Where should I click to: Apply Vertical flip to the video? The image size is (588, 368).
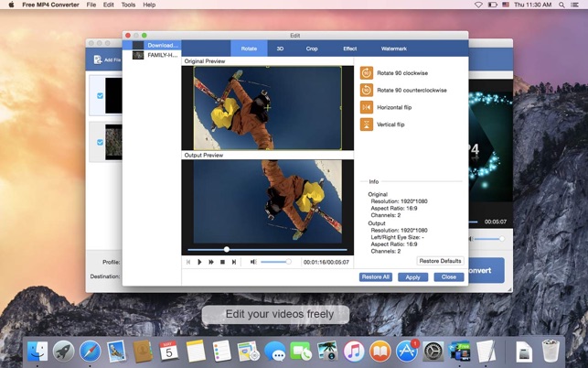tap(367, 124)
